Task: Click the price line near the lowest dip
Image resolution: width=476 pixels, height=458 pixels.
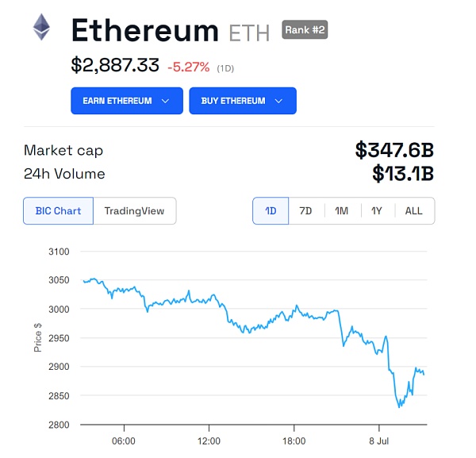Action: 400,406
